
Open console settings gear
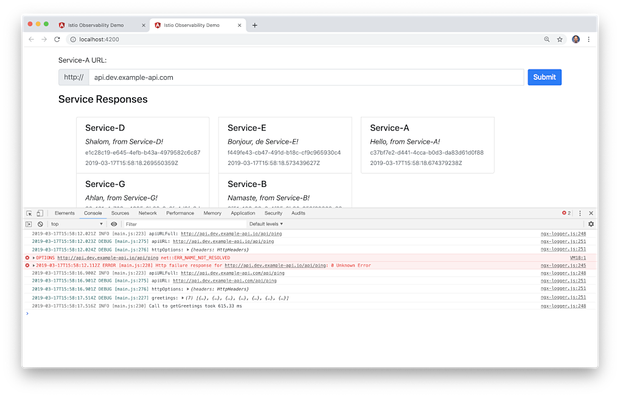[x=591, y=224]
